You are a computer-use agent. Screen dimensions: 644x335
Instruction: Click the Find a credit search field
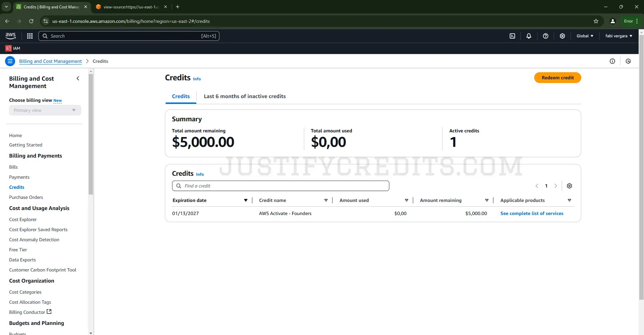pyautogui.click(x=280, y=186)
